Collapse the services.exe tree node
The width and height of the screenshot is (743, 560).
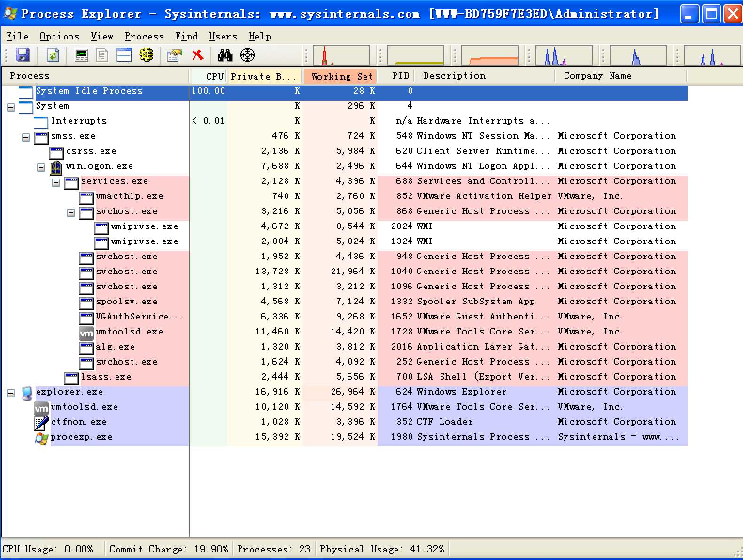[56, 183]
